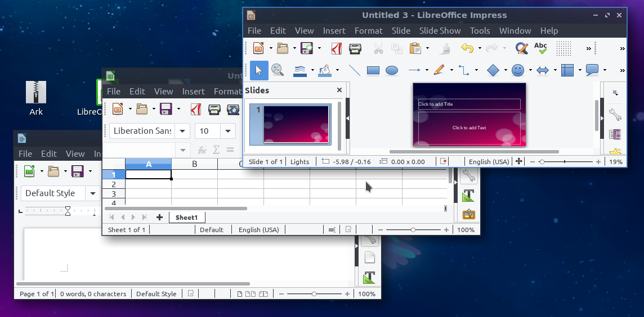
Task: Select slide 1 thumbnail in Slides panel
Action: [x=296, y=124]
